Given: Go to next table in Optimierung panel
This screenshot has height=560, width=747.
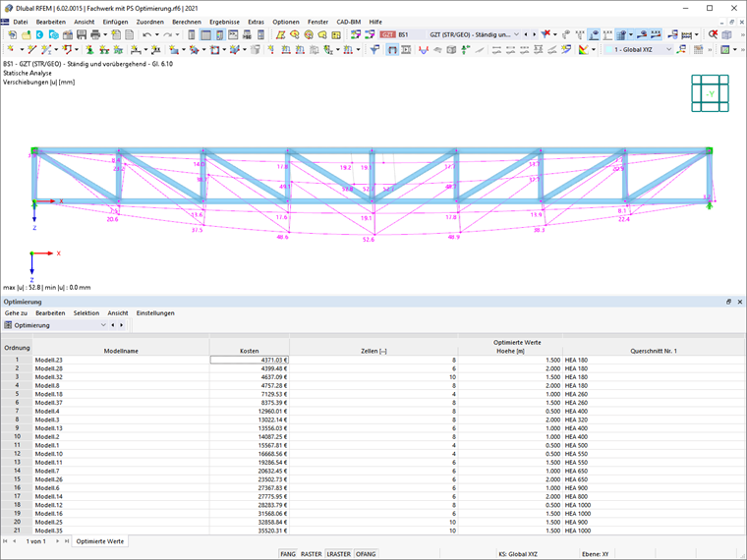Looking at the screenshot, I should tap(122, 325).
